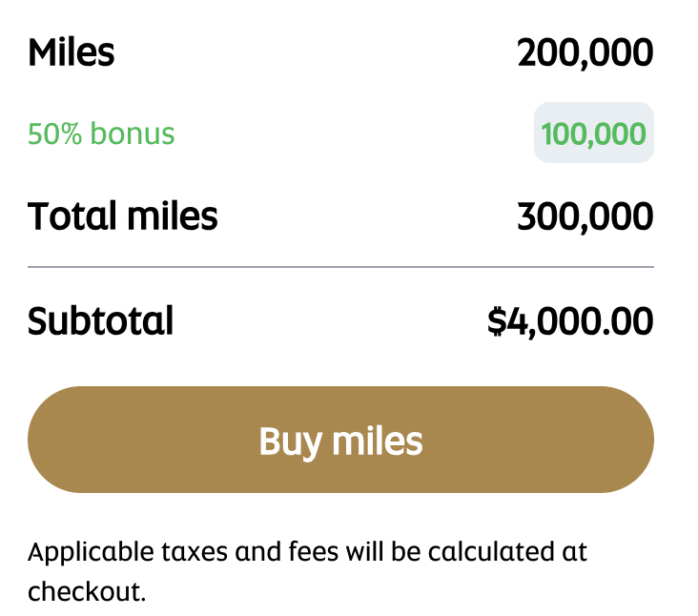Viewport: 698px width, 616px height.
Task: Click the dollar sign in the subtotal
Action: [497, 321]
